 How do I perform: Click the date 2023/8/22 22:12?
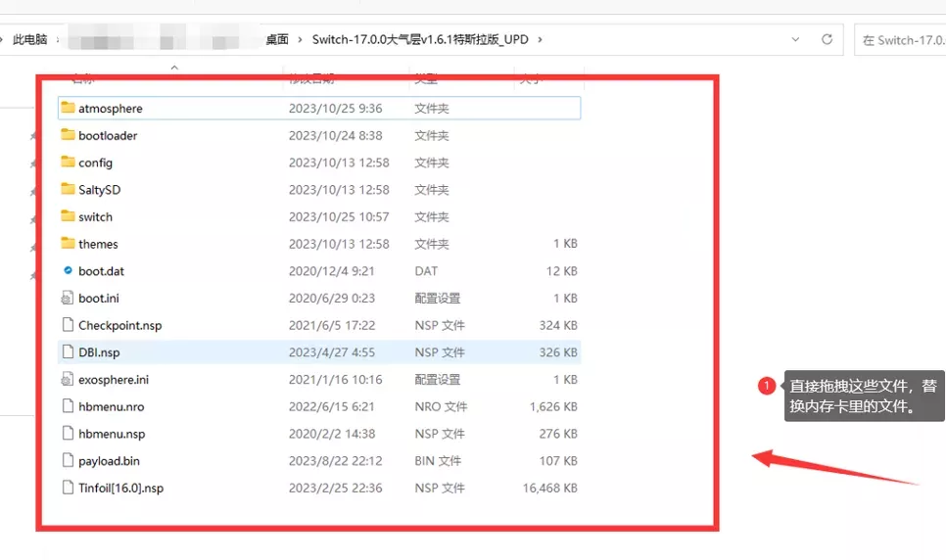336,462
